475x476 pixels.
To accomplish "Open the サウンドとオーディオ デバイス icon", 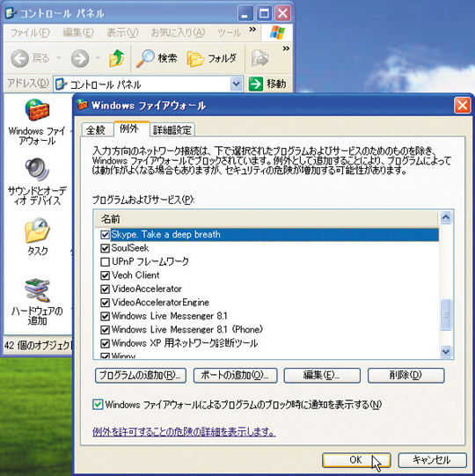I will point(37,169).
